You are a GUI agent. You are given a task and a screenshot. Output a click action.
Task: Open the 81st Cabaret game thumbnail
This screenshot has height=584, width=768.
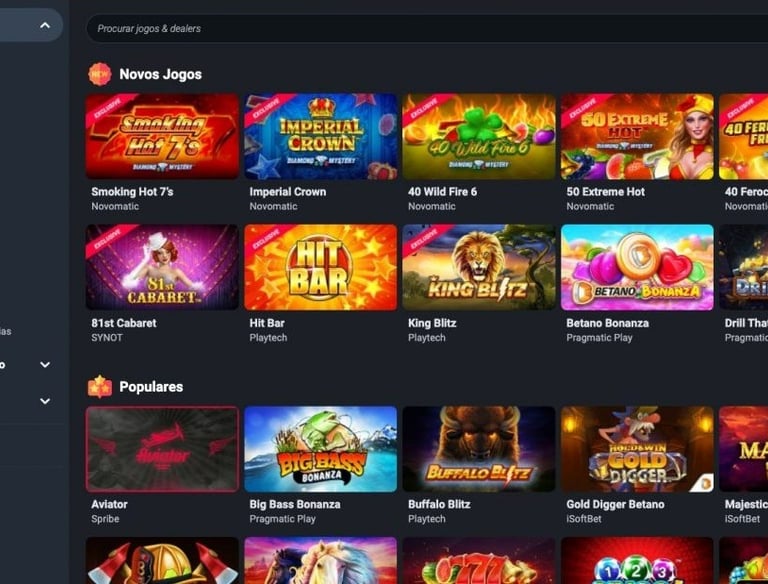coord(162,267)
